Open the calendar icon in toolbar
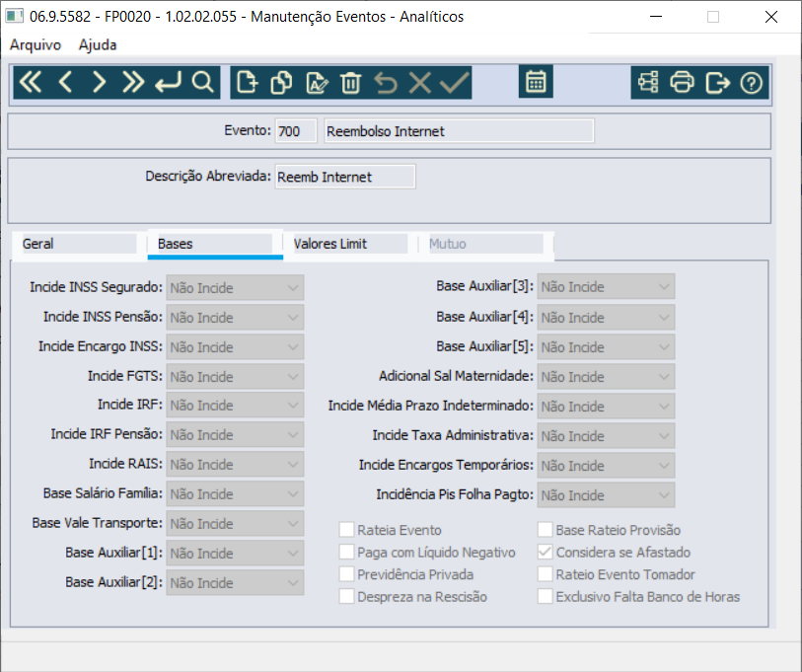Screen dimensions: 802x672 tap(536, 81)
